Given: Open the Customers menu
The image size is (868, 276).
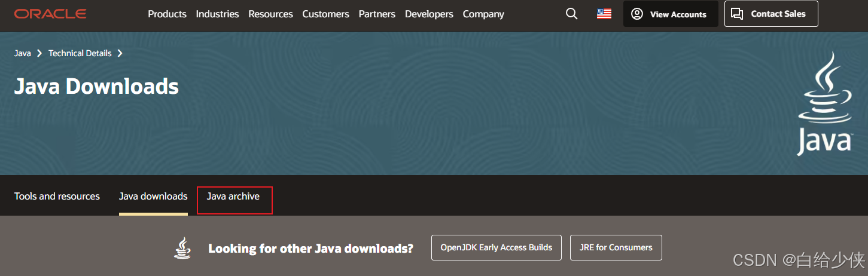Looking at the screenshot, I should (x=325, y=14).
